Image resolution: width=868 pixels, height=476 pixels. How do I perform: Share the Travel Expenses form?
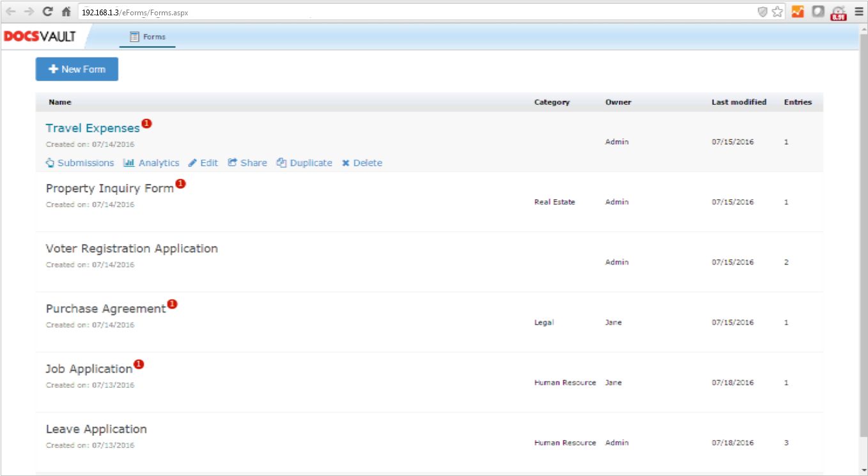coord(247,163)
